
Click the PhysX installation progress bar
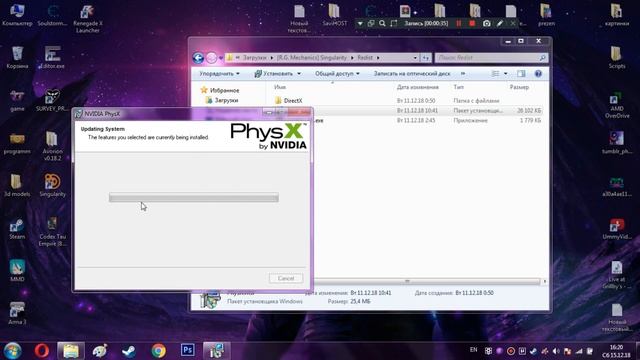(x=194, y=198)
